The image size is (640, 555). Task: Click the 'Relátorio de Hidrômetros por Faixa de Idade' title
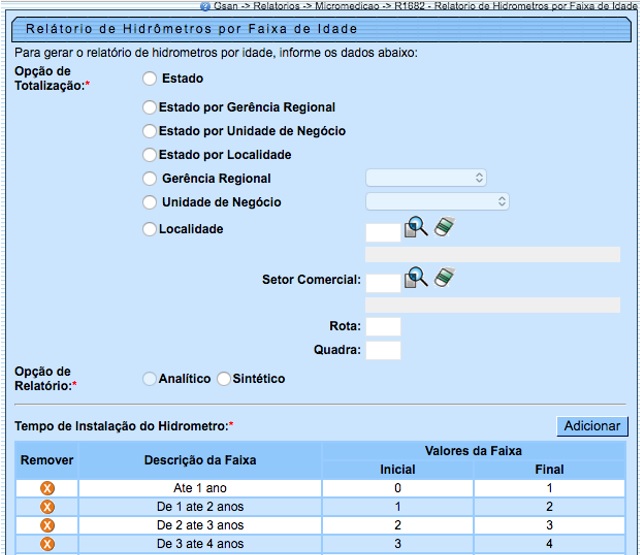(192, 29)
